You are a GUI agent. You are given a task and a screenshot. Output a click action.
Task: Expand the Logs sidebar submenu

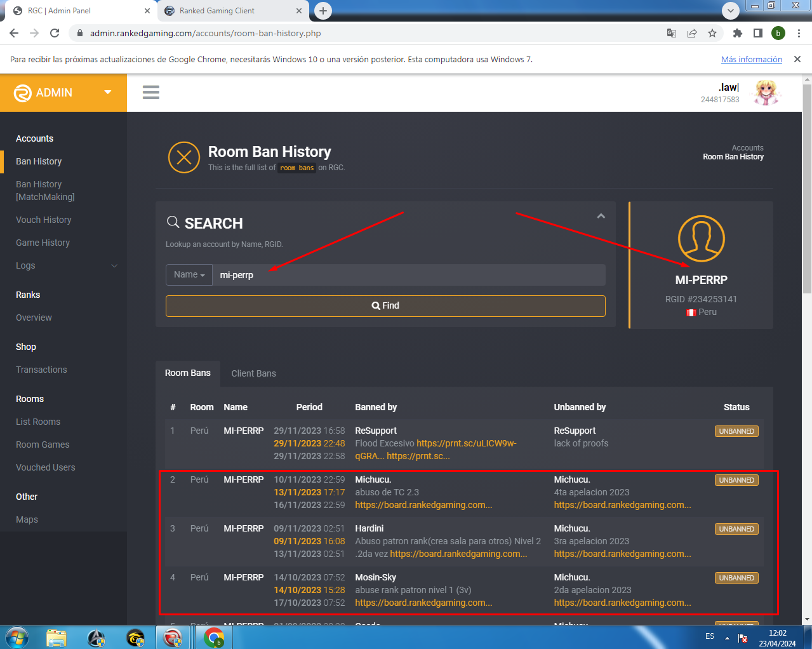pyautogui.click(x=114, y=265)
